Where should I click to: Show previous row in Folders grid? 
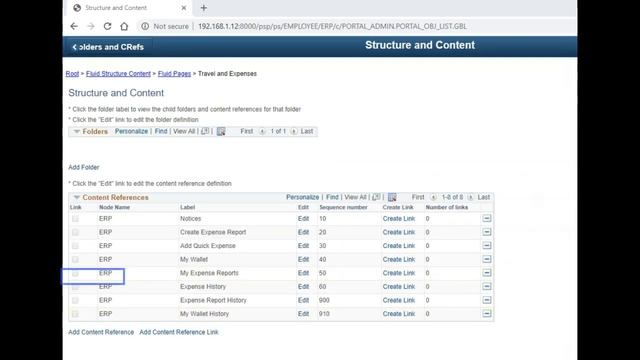pyautogui.click(x=262, y=131)
